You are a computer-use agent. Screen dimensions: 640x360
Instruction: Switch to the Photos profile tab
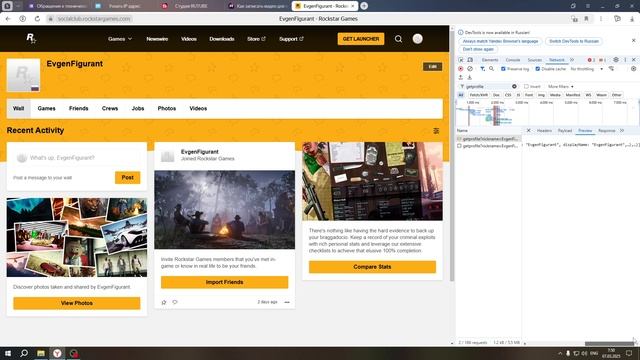167,109
